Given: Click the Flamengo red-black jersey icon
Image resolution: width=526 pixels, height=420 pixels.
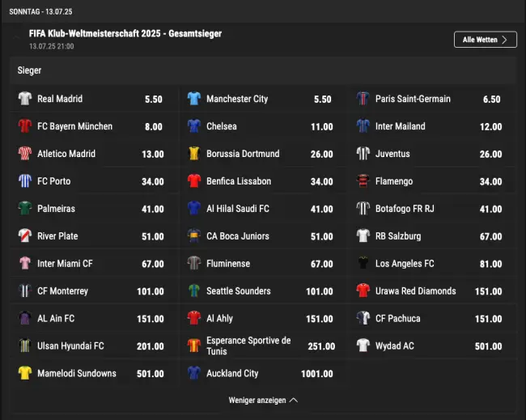Looking at the screenshot, I should (x=363, y=181).
